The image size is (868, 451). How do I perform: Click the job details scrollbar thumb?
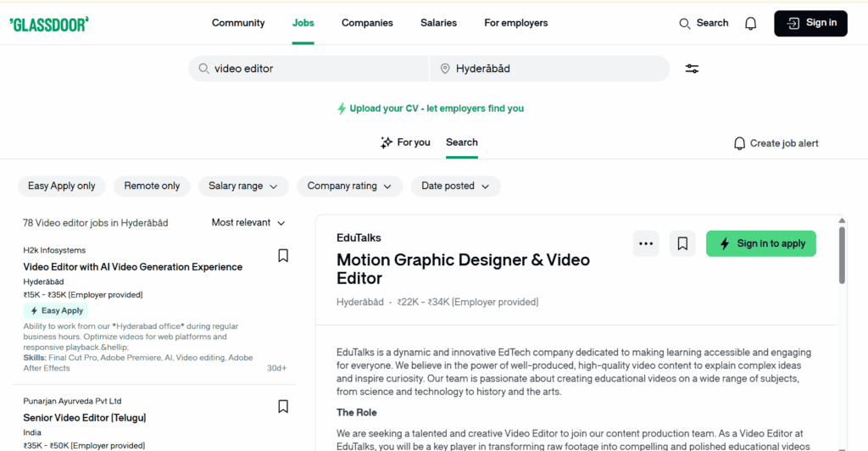click(842, 255)
